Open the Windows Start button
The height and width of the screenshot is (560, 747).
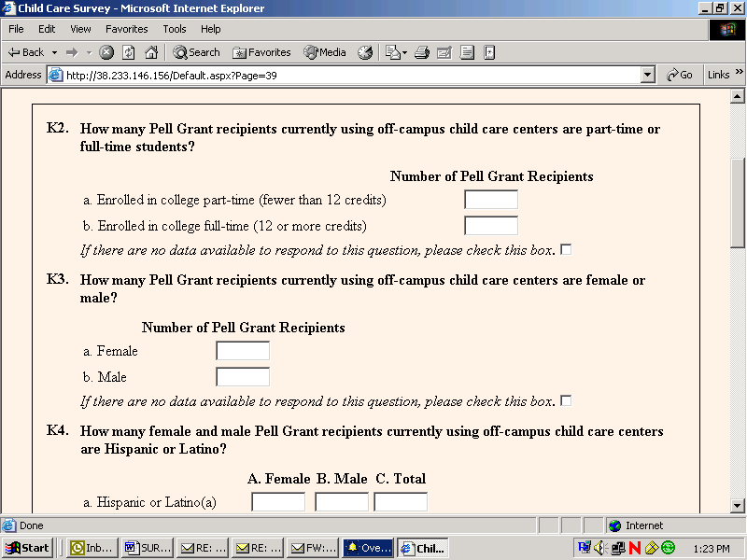click(27, 548)
